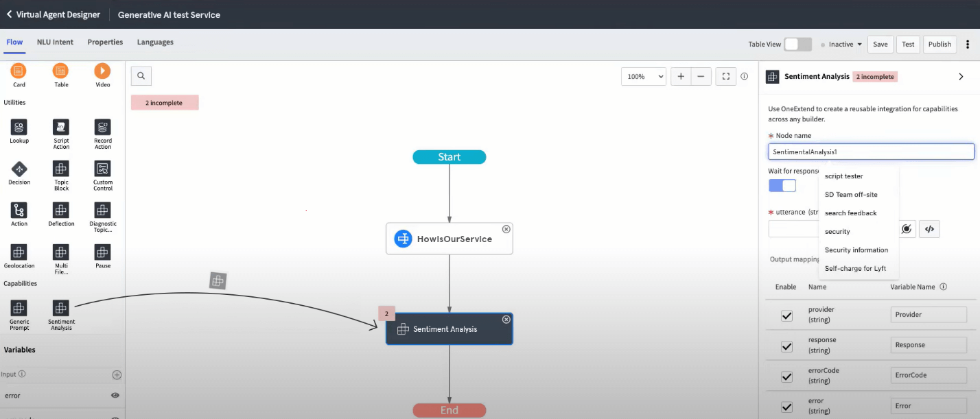Pick the Record Action utility icon

[x=102, y=127]
